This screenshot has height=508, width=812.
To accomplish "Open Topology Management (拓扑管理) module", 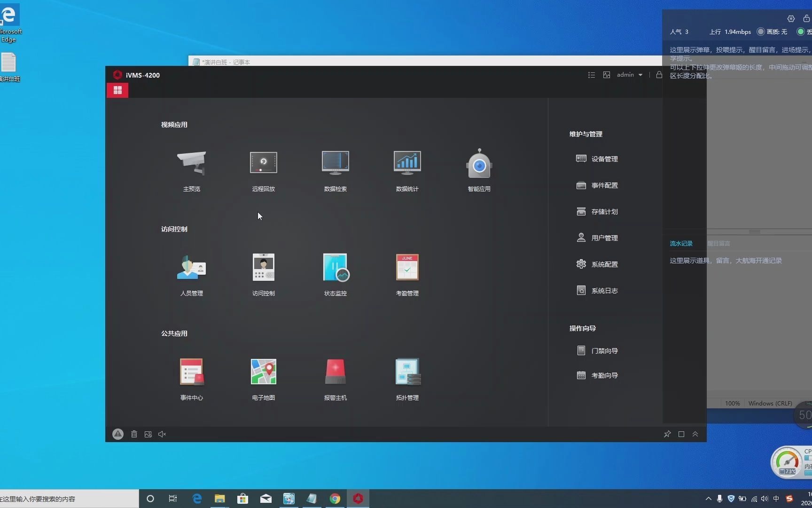I will (x=407, y=372).
